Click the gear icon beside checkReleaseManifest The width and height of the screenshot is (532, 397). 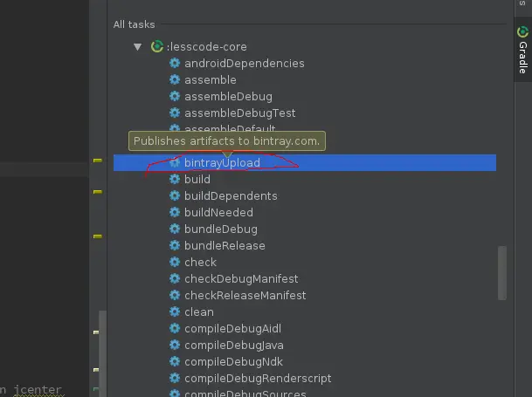(175, 295)
